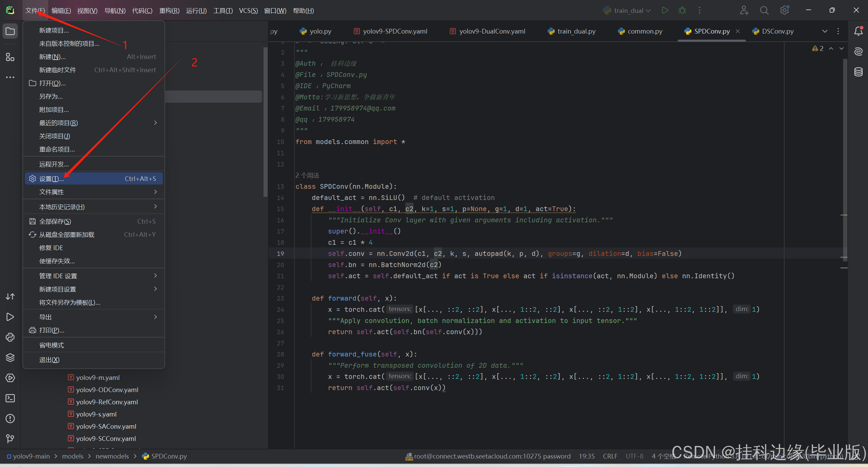Click the yolov9-main breadcrumb
This screenshot has width=868, height=467.
[28, 456]
